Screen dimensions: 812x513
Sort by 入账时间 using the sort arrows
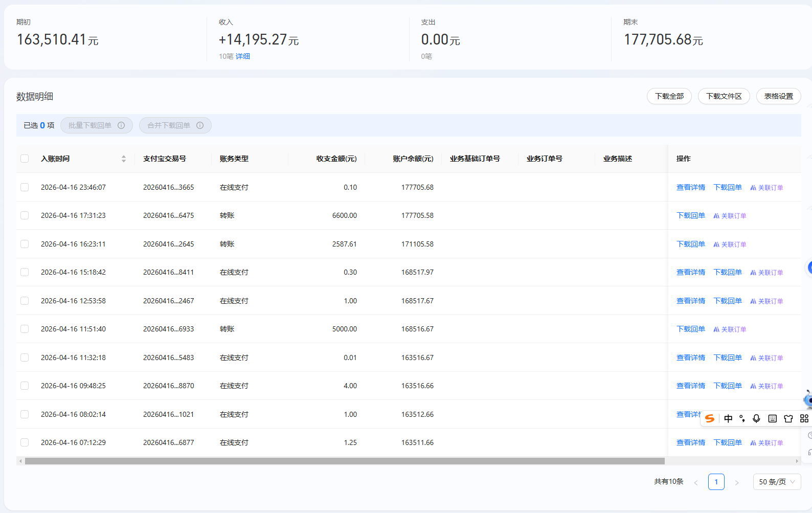[x=124, y=159]
